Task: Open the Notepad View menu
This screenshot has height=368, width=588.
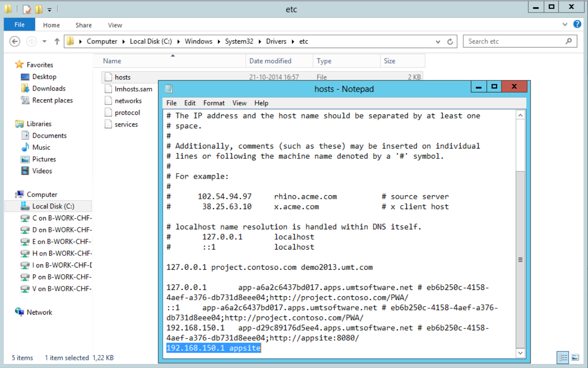Action: tap(239, 103)
